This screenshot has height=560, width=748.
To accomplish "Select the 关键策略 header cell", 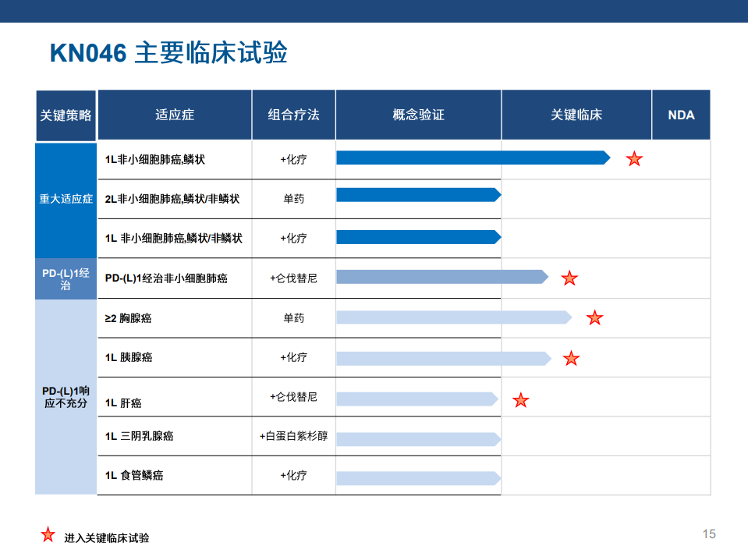I will 66,115.
